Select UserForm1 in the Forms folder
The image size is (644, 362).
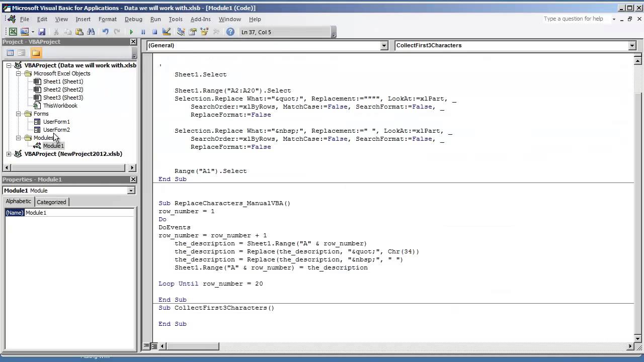coord(56,122)
